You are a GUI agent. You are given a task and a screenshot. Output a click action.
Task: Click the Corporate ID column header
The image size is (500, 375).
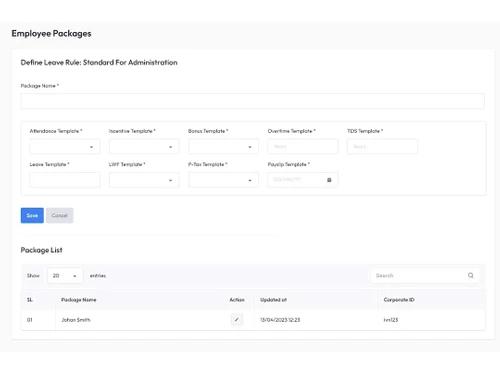[399, 300]
